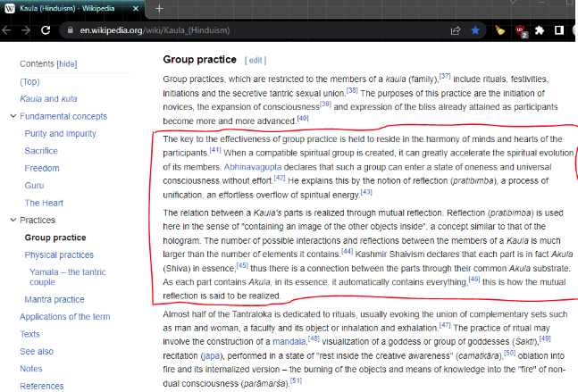This screenshot has width=578, height=392.
Task: Collapse the Fundamental concepts section
Action: click(x=13, y=116)
